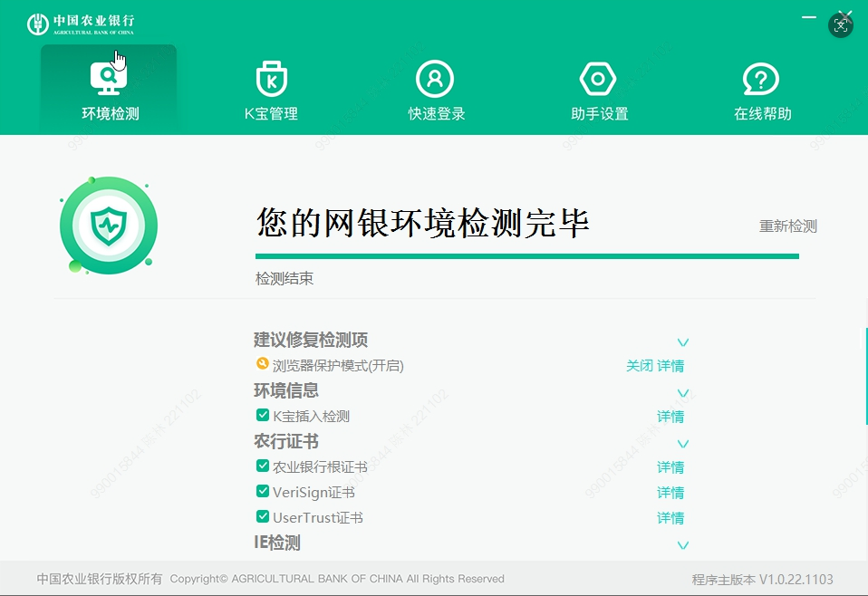Click the 程序主版本 V1.0.22.1103 text

pyautogui.click(x=762, y=580)
